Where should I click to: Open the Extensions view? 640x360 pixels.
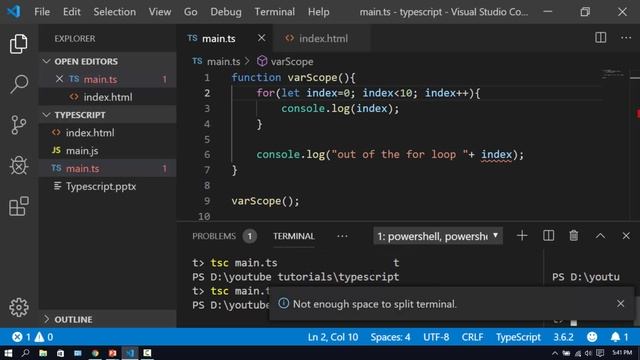pos(19,206)
